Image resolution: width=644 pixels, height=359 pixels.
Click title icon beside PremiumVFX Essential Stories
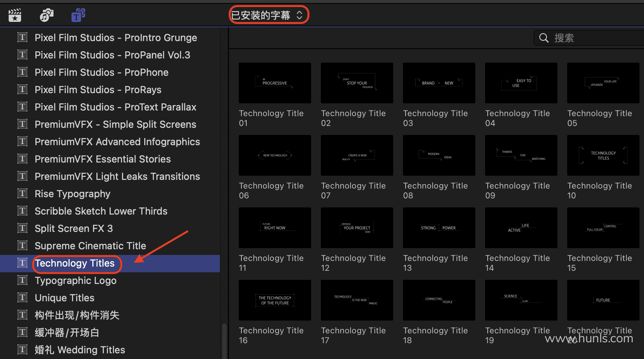(x=23, y=159)
